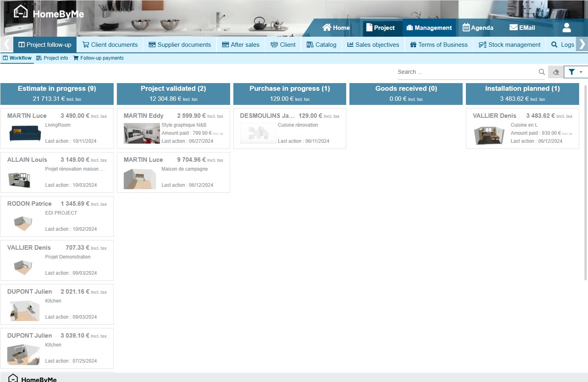Expand the filter funnel dropdown
Screen dimensions: 588x382
tap(575, 72)
